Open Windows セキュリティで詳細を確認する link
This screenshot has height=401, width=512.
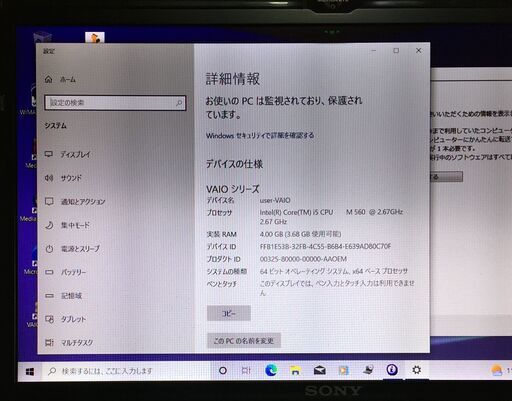coord(260,136)
